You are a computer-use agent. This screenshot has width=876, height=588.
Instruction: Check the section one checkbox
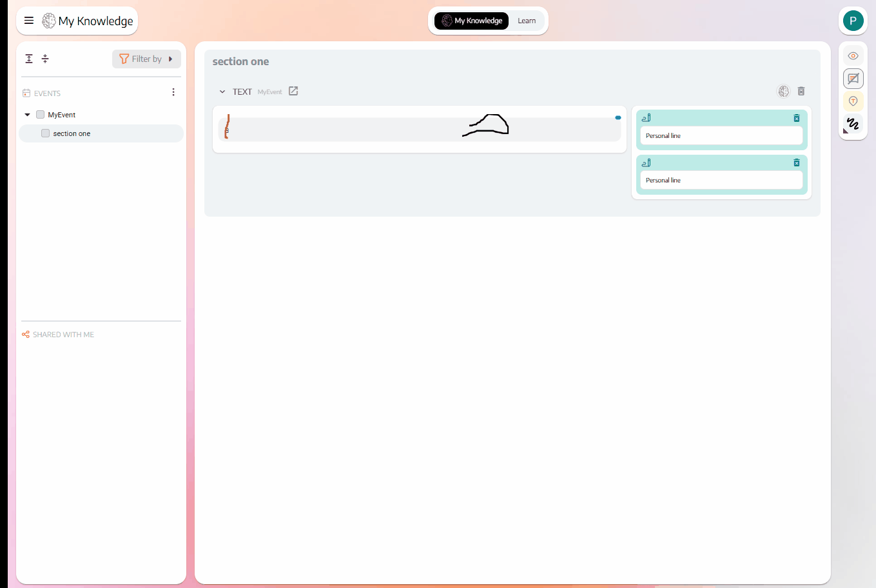coord(45,133)
